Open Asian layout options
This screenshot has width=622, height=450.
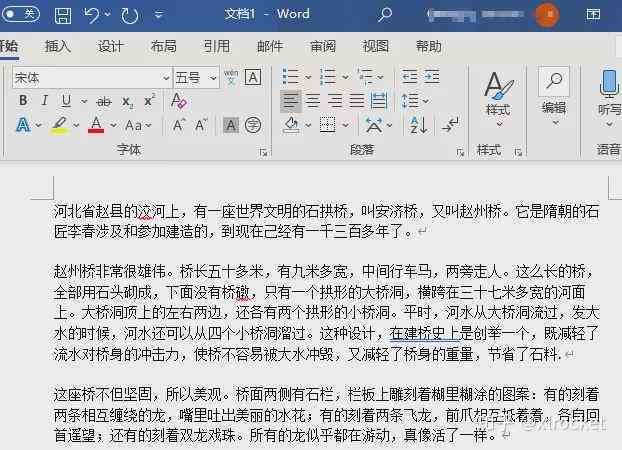click(x=374, y=125)
